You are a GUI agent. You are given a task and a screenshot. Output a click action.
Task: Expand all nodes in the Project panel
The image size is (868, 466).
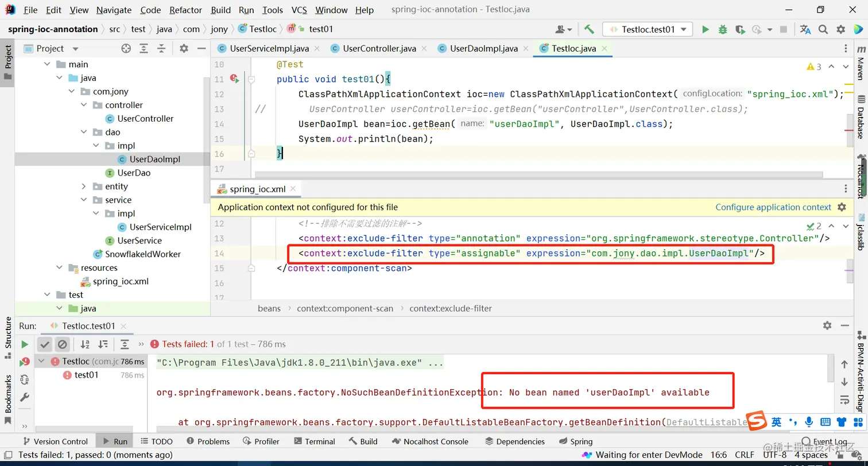[x=144, y=49]
